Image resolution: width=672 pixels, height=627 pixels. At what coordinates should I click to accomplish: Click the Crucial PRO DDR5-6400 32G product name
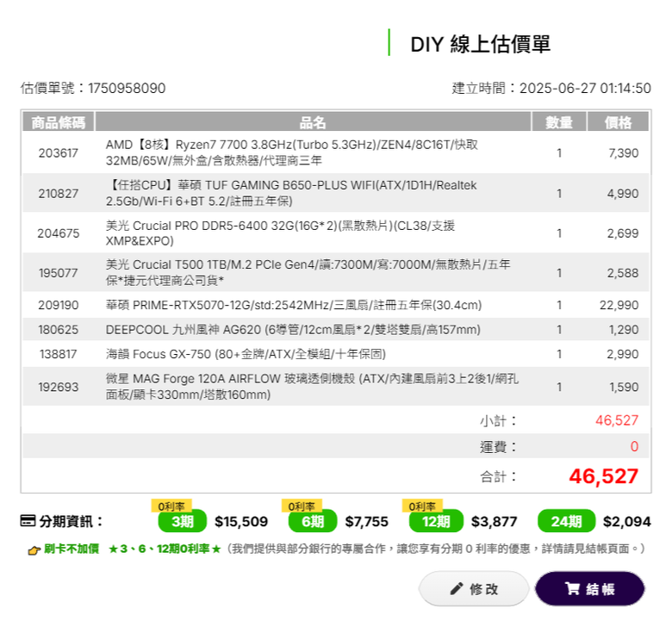(x=280, y=233)
